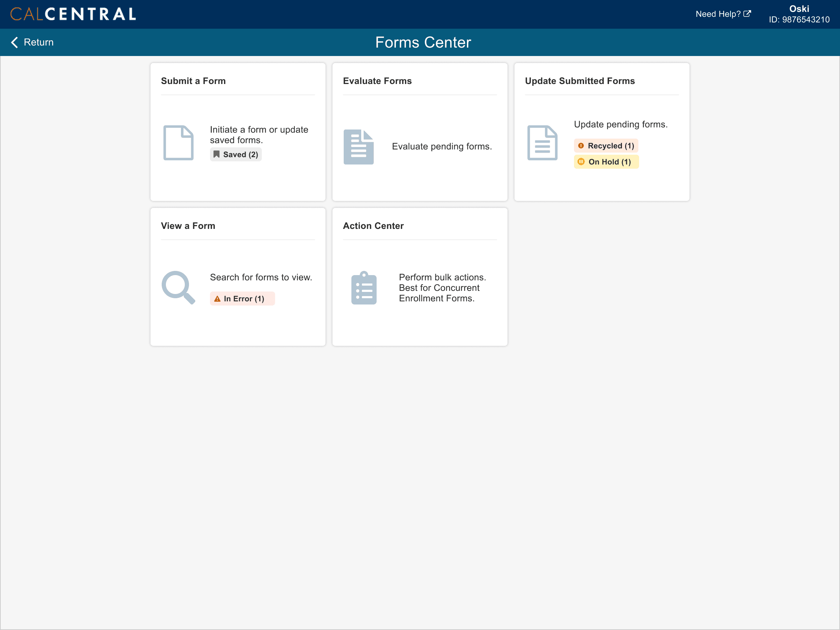Open the View a Form tile heading

click(188, 225)
